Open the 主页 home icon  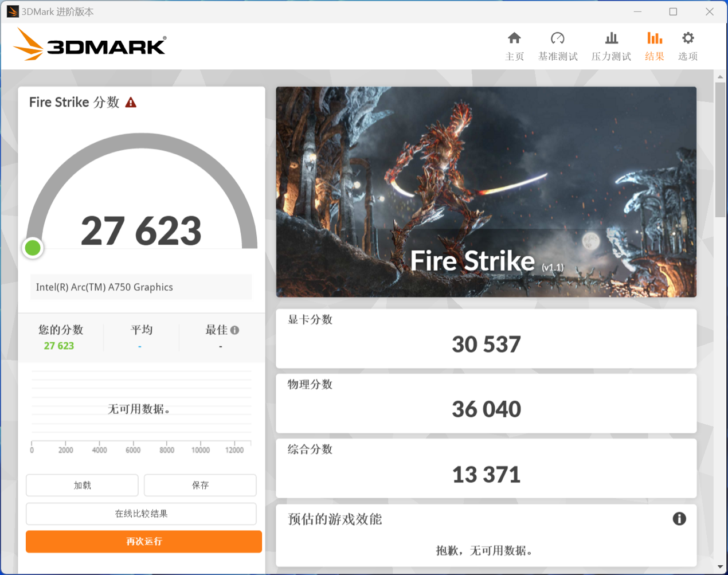click(514, 38)
